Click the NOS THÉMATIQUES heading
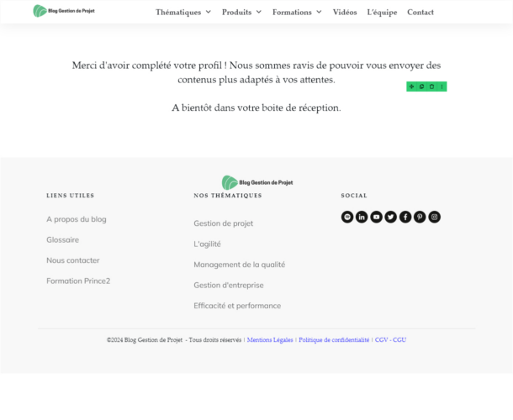 click(228, 196)
